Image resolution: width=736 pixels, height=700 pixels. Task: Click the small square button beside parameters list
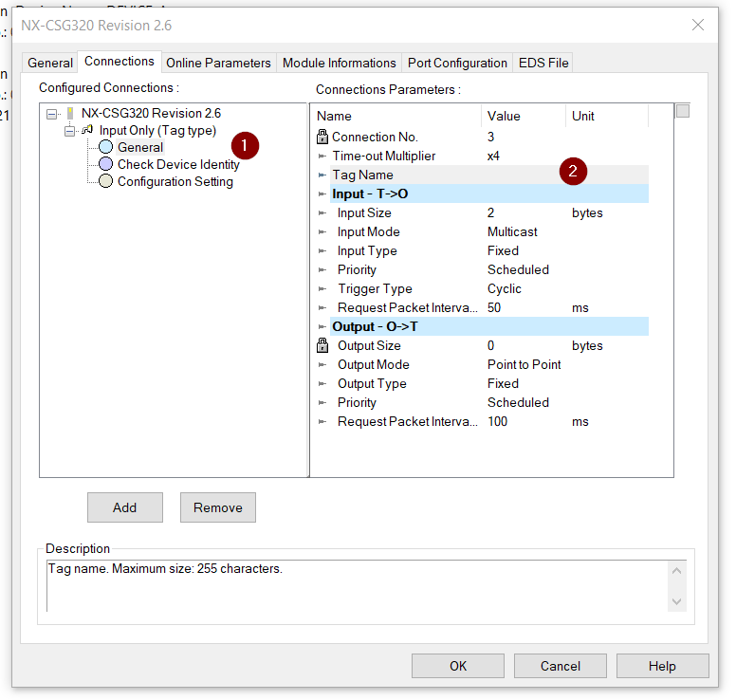coord(683,111)
